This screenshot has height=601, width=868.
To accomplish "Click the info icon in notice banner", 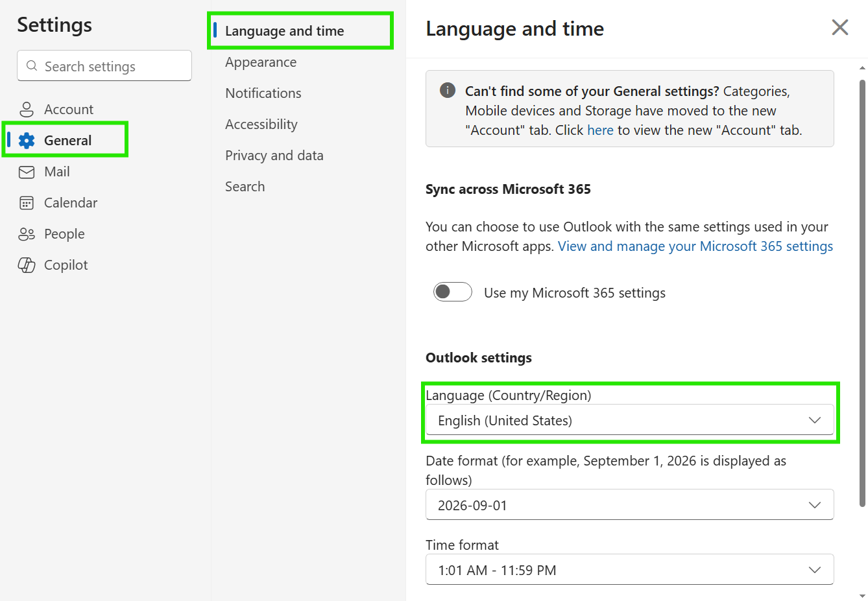I will tap(448, 90).
